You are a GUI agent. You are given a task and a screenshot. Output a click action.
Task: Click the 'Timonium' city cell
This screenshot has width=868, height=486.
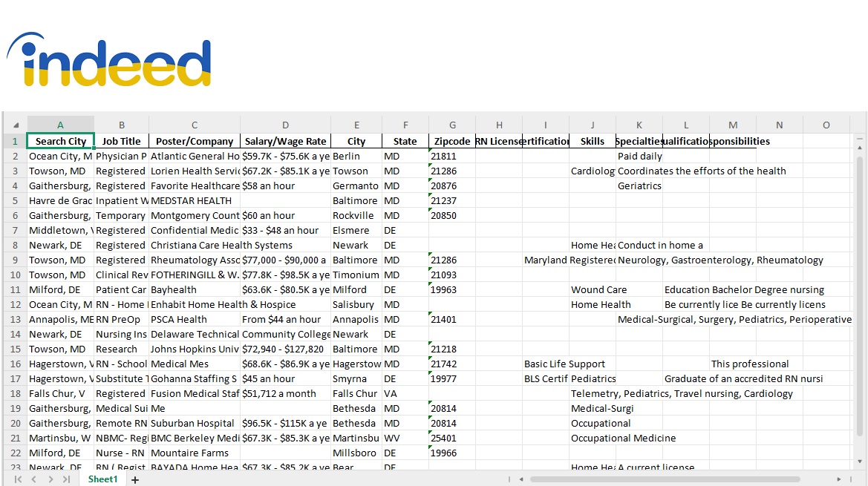click(356, 275)
